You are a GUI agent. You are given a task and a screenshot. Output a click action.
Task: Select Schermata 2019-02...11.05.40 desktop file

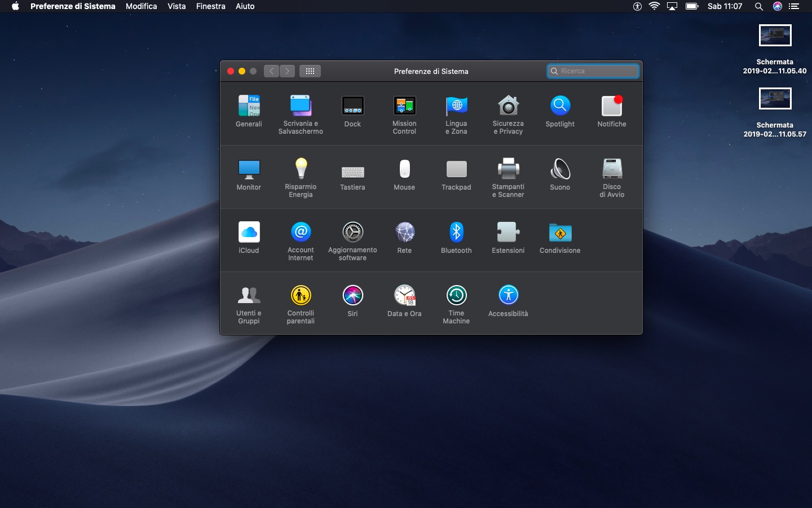click(775, 49)
